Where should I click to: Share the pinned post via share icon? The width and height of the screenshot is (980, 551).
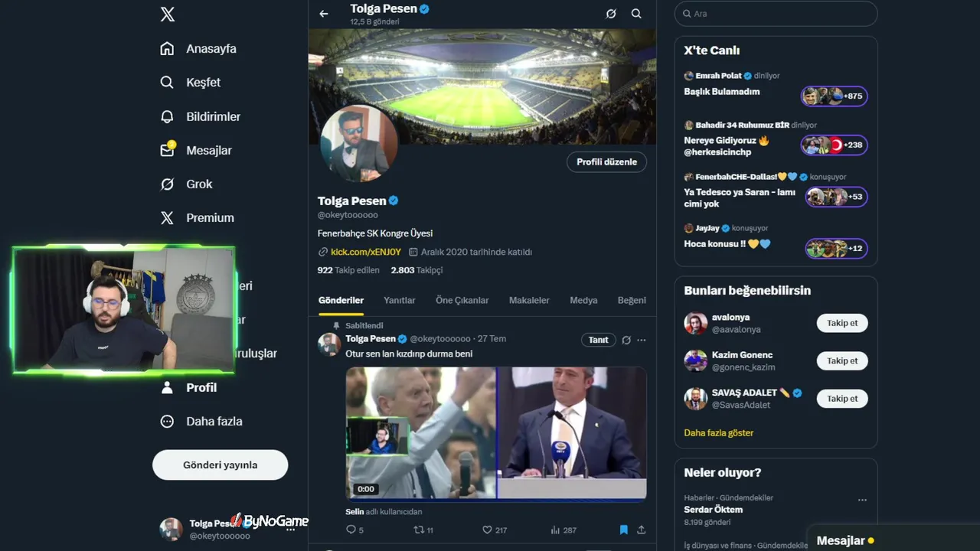[642, 530]
